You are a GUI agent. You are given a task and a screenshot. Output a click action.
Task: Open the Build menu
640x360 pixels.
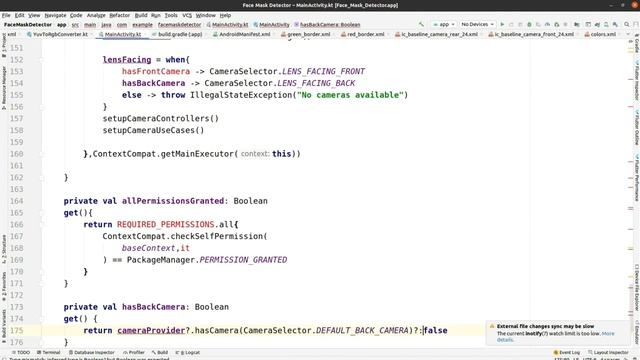tap(141, 15)
